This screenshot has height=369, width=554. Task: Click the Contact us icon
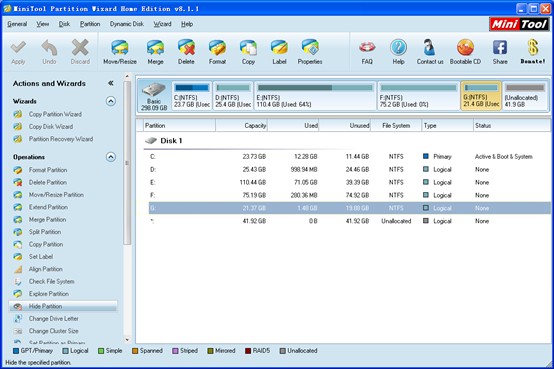[430, 47]
